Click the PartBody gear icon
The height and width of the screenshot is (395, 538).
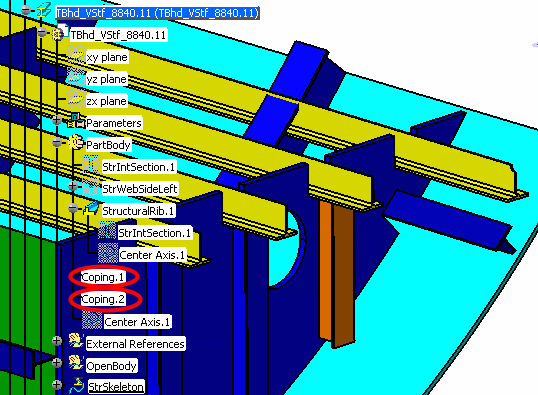click(x=76, y=143)
